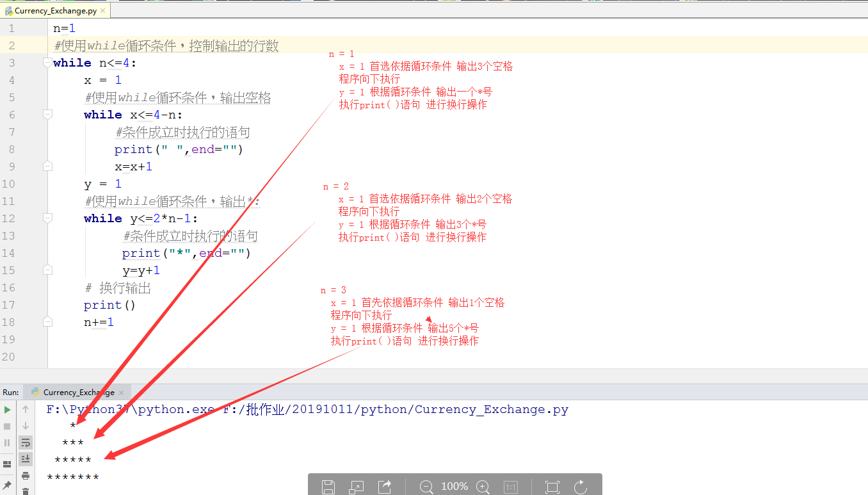Click the '# 换行输出' comment line
This screenshot has height=495, width=868.
[118, 288]
